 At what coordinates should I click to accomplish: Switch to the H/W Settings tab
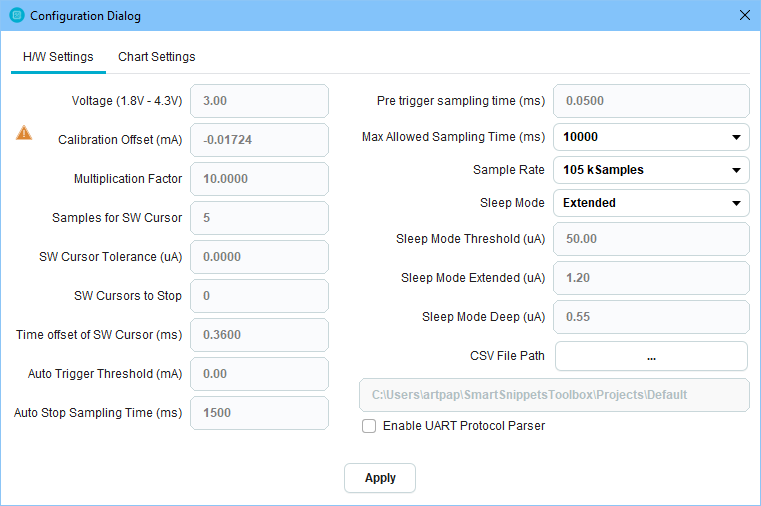(x=58, y=57)
